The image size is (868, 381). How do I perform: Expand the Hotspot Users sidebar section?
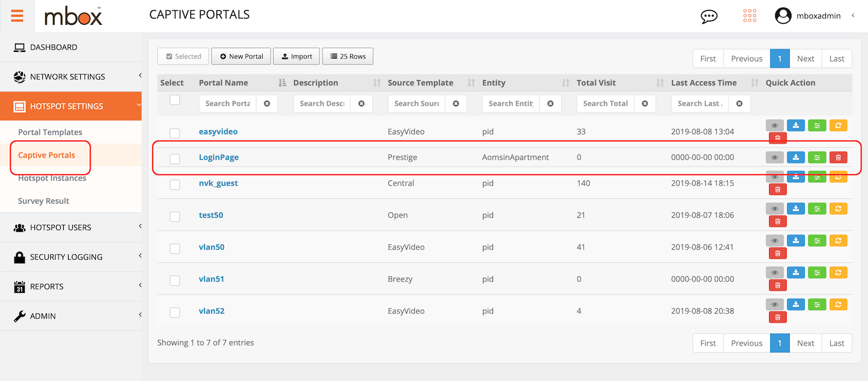point(71,227)
